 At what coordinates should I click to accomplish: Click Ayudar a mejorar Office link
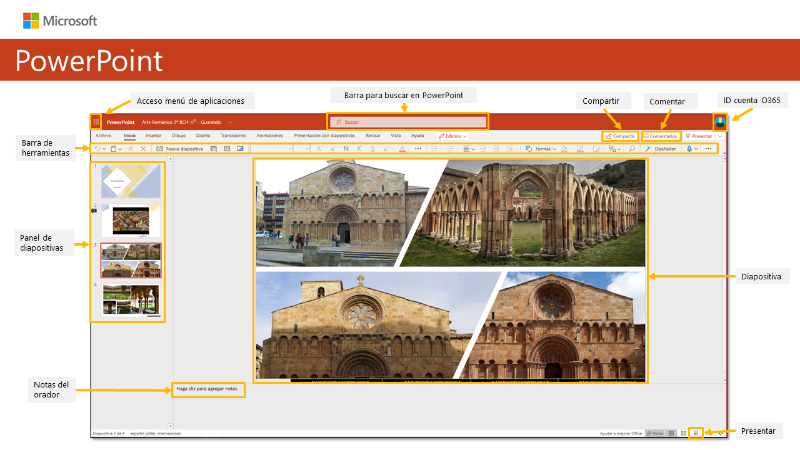click(x=620, y=433)
